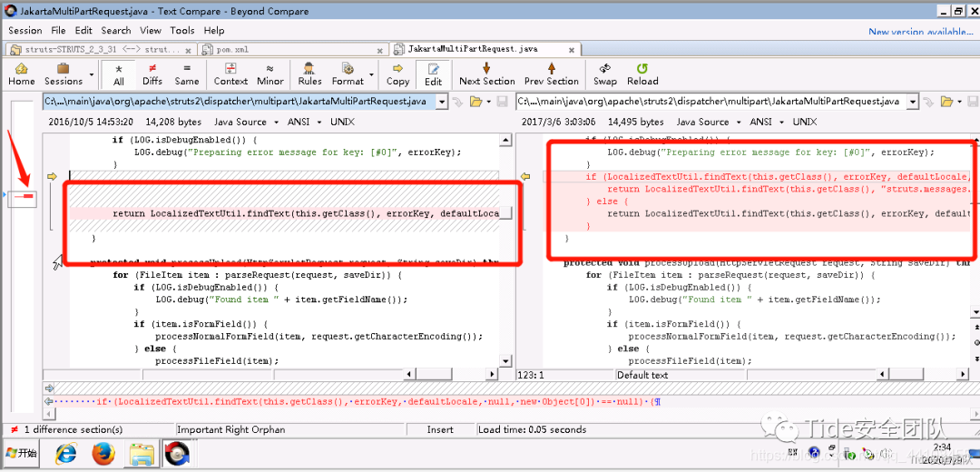Click the left file path field
Viewport: 980px width, 472px height.
pyautogui.click(x=239, y=102)
